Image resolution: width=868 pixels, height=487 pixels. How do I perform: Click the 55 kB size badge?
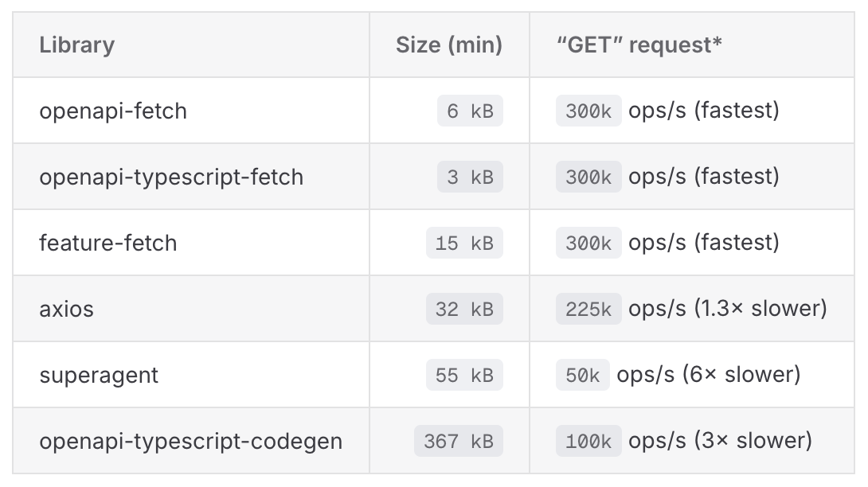[x=464, y=375]
